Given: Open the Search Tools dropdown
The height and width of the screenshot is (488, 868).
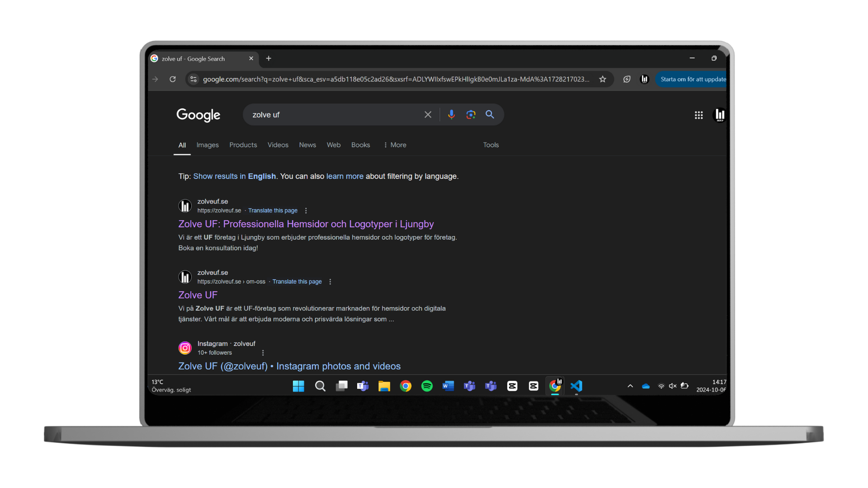Looking at the screenshot, I should point(491,145).
